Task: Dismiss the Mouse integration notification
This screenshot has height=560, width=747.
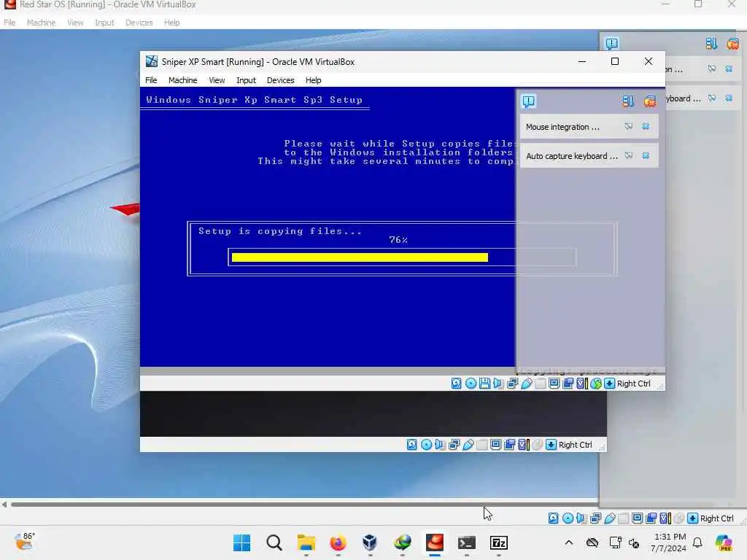Action: (646, 126)
